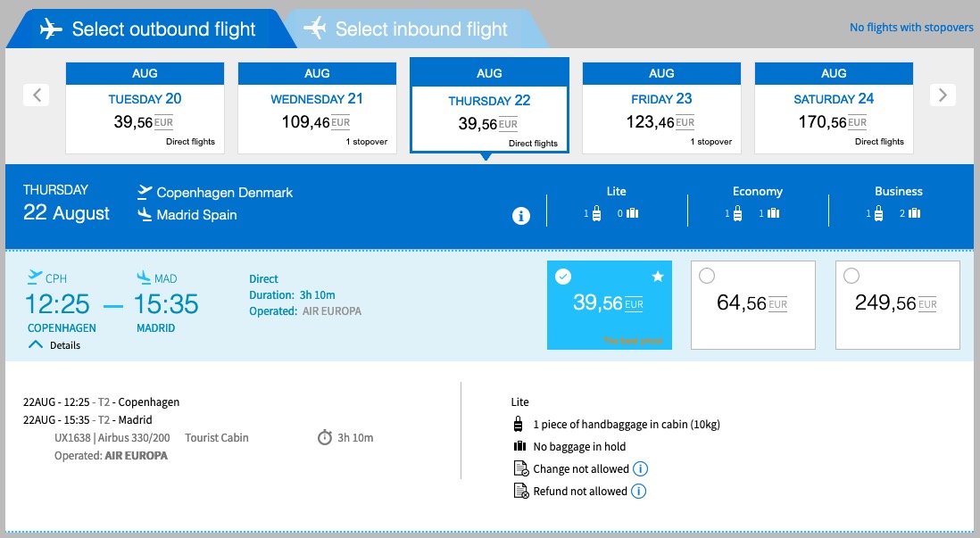980x538 pixels.
Task: Click the Business hold baggage icon
Action: [x=912, y=213]
